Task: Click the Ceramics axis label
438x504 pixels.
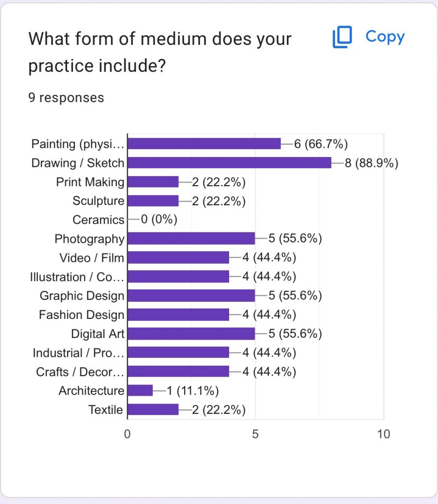Action: (x=98, y=220)
